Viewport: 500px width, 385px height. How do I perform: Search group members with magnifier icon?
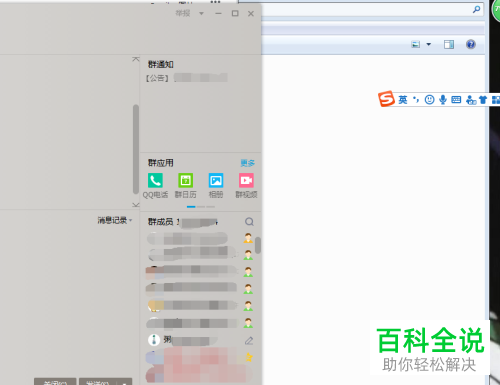click(x=249, y=222)
